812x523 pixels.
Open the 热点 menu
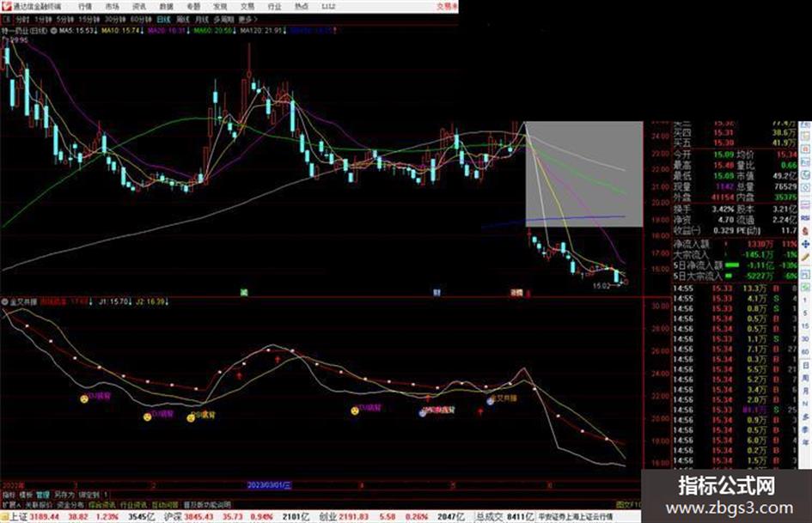point(302,6)
